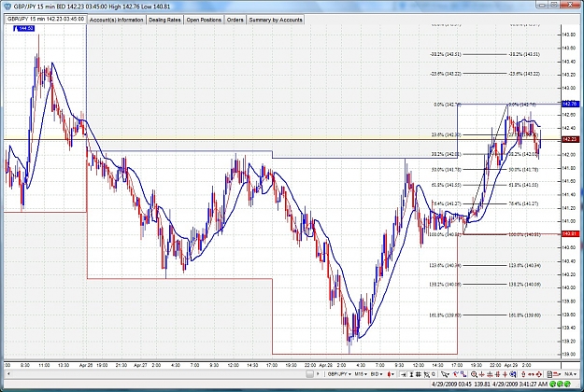Image resolution: width=584 pixels, height=392 pixels.
Task: Click the small Q magnifier icon
Action: pos(434,374)
